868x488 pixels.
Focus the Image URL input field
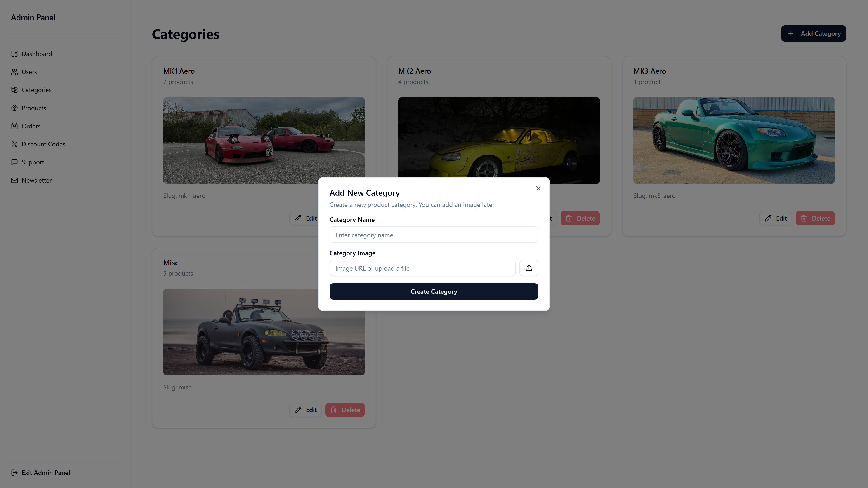tap(422, 268)
